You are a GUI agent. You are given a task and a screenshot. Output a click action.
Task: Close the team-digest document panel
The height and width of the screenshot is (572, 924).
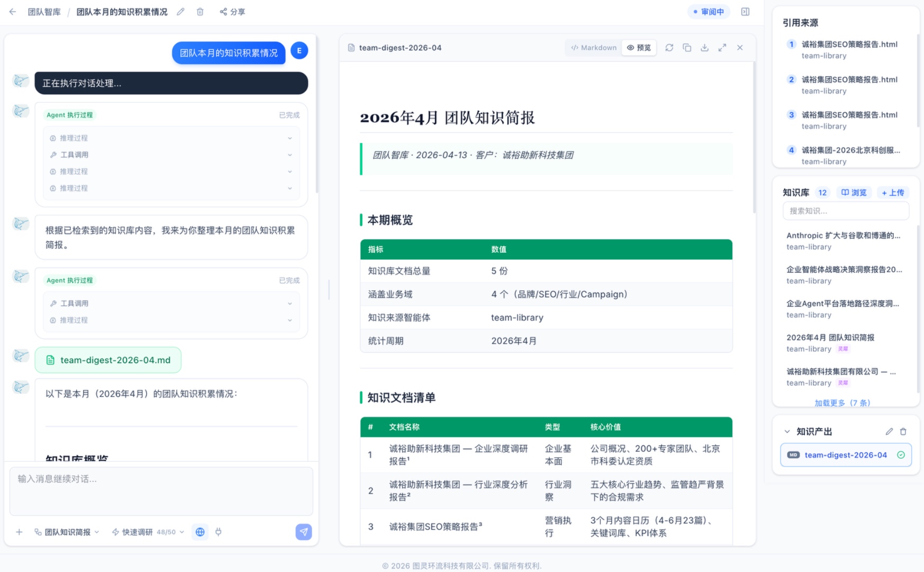tap(740, 48)
